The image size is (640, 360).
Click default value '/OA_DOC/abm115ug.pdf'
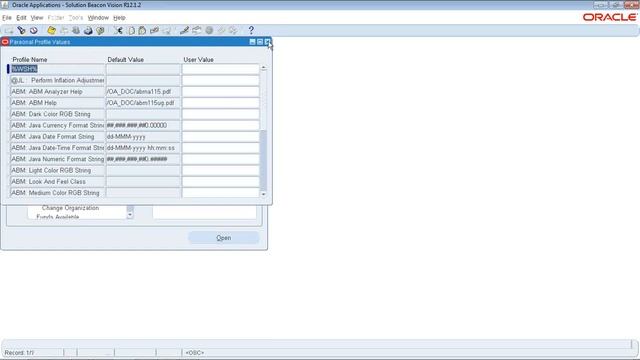click(143, 103)
